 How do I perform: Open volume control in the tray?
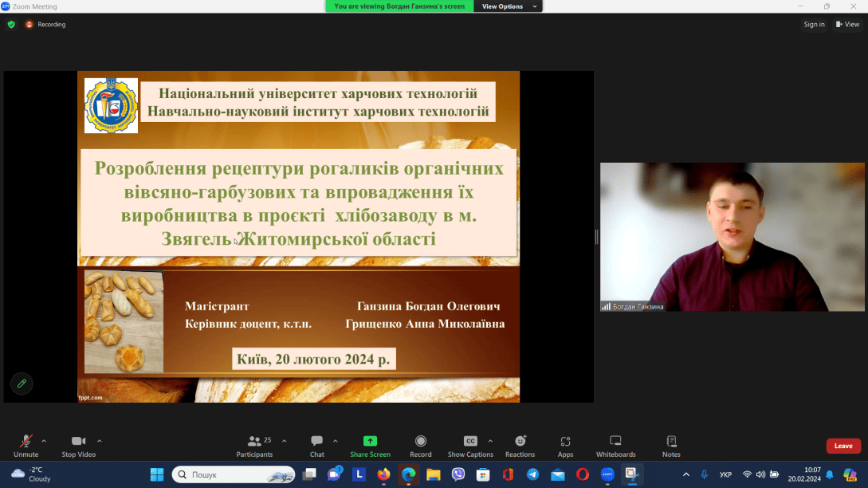(760, 474)
